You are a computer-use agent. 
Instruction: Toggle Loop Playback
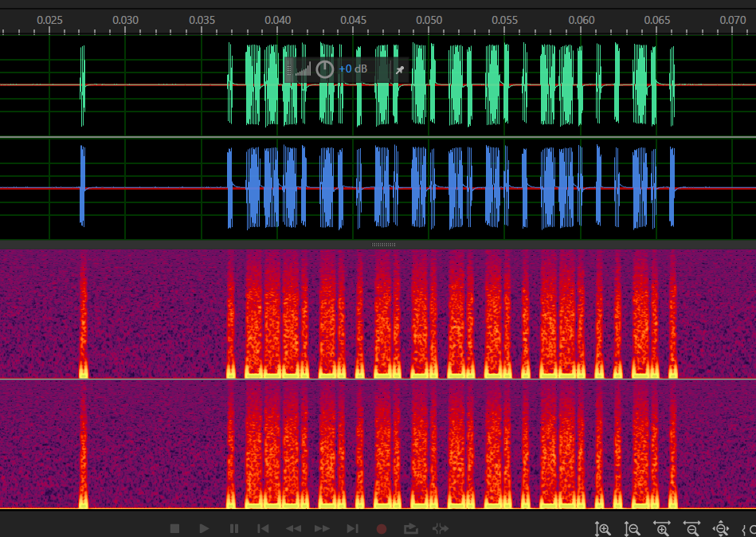pyautogui.click(x=411, y=528)
